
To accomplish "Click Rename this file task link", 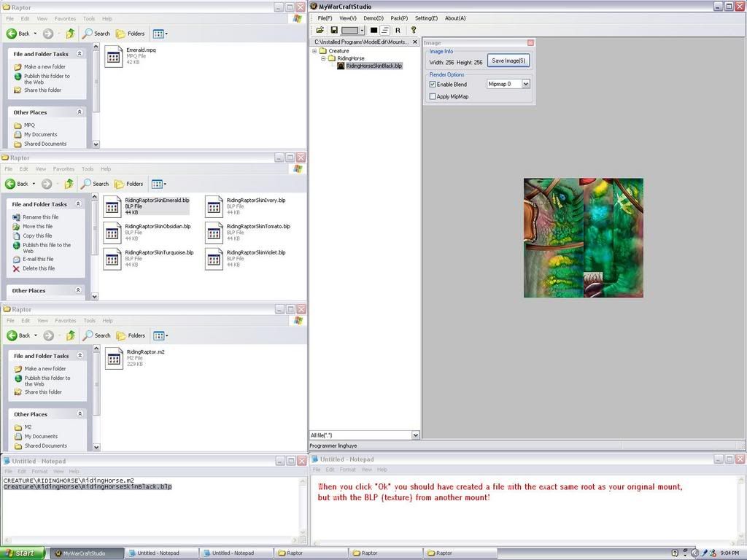I will (41, 217).
